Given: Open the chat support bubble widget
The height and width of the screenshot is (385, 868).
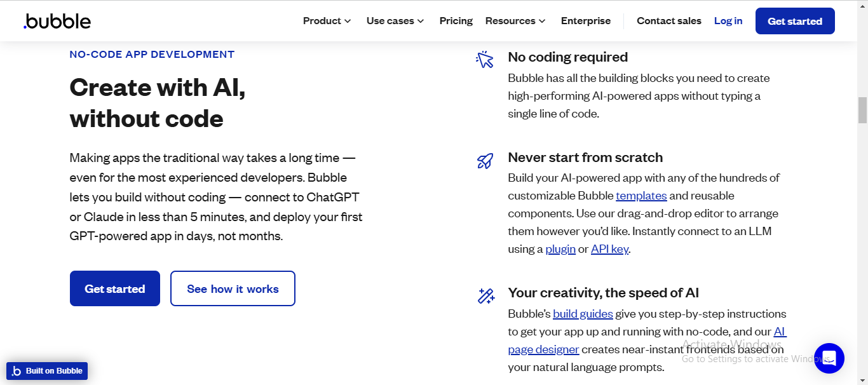Looking at the screenshot, I should pyautogui.click(x=829, y=358).
